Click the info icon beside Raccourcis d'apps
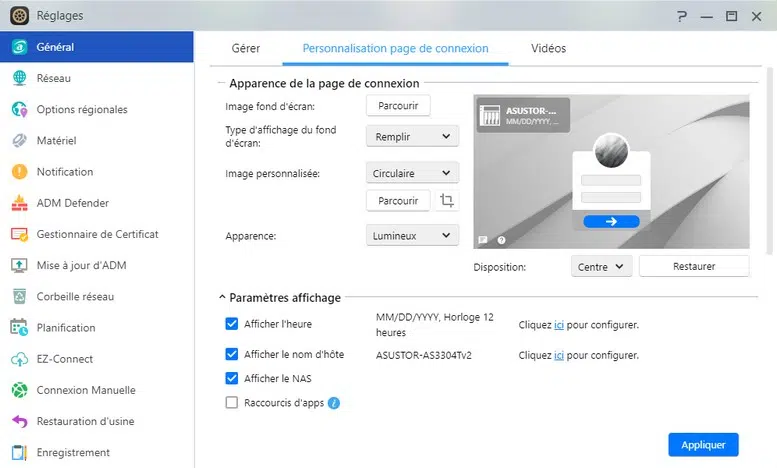Image resolution: width=777 pixels, height=468 pixels. (x=334, y=403)
